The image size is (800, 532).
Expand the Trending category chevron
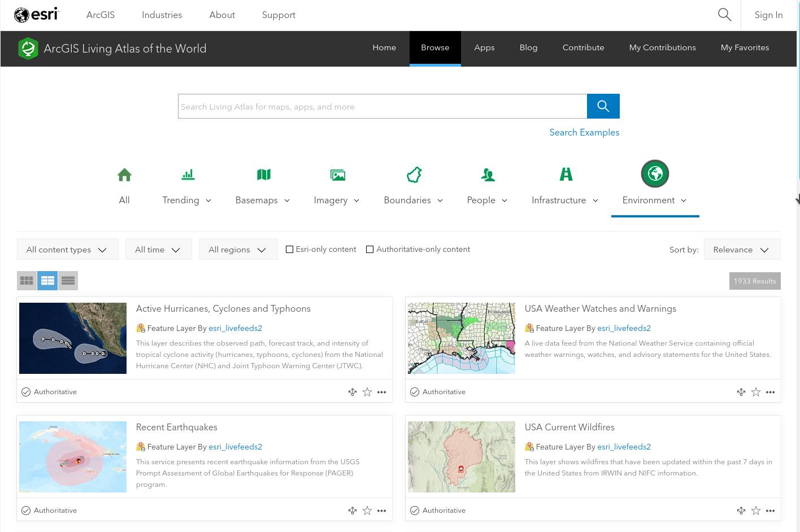click(208, 200)
